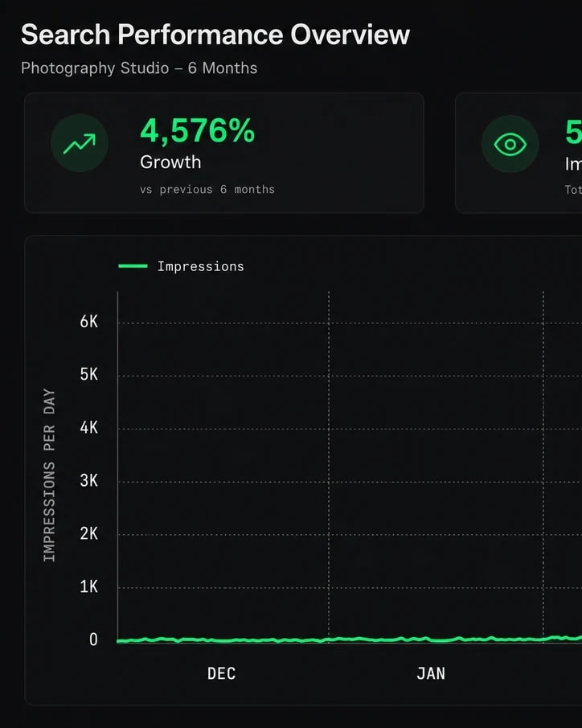The height and width of the screenshot is (728, 582).
Task: Click the green impressions line in the chart
Action: click(x=349, y=640)
